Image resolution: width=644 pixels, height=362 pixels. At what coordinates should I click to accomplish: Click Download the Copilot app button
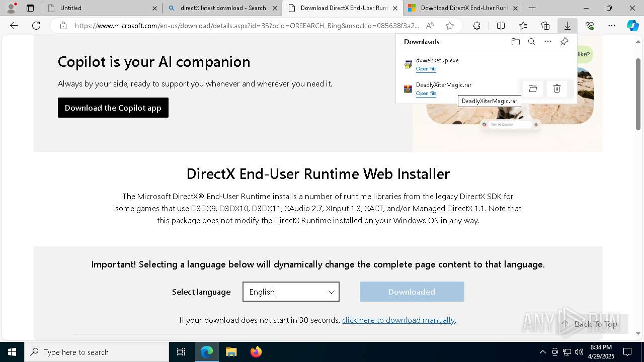(113, 108)
